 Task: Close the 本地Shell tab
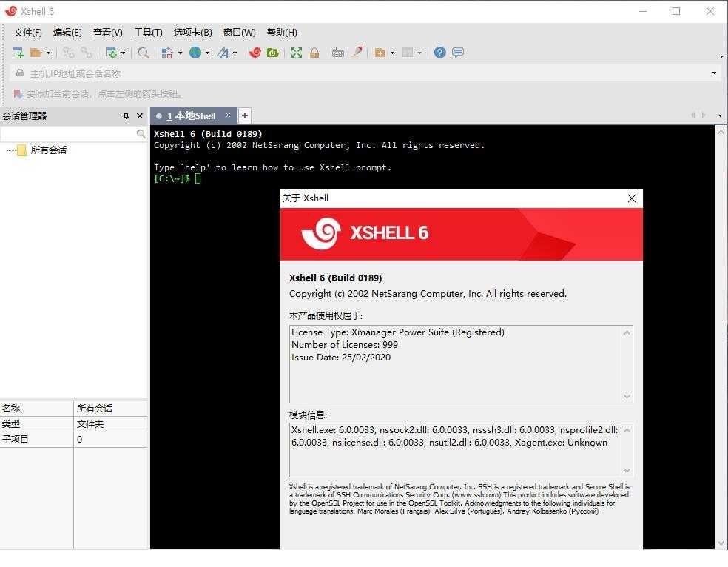pos(228,115)
